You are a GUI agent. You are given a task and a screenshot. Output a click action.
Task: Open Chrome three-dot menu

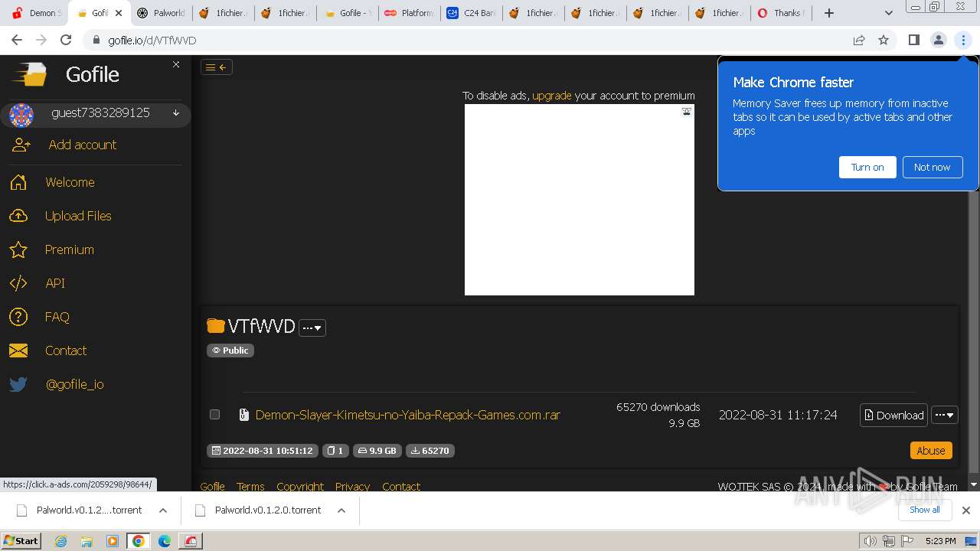coord(963,40)
